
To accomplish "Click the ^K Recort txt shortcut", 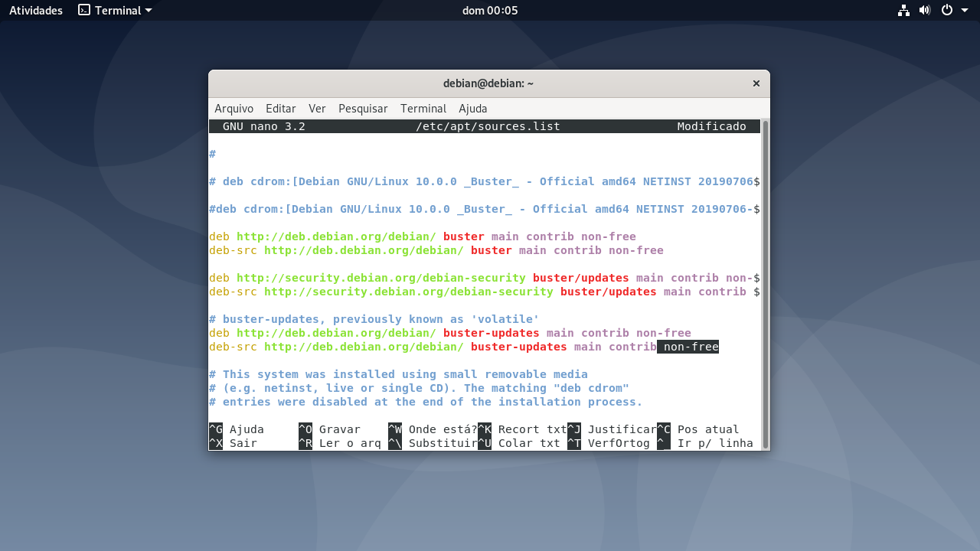I will (x=522, y=429).
